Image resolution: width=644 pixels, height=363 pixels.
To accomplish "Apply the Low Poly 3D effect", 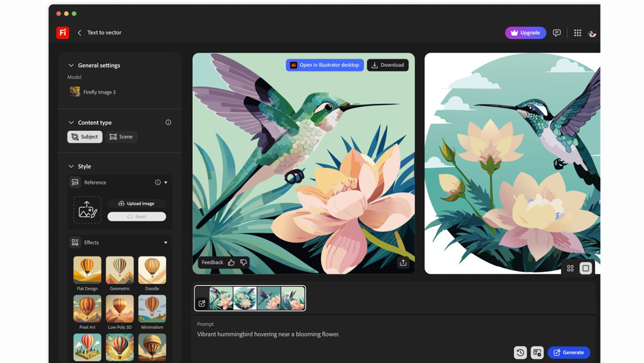I will point(120,309).
